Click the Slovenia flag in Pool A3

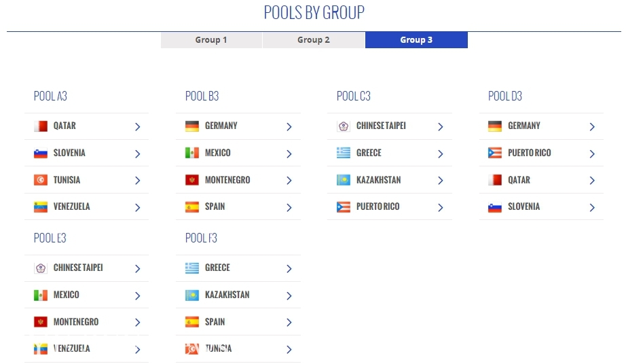tap(41, 153)
